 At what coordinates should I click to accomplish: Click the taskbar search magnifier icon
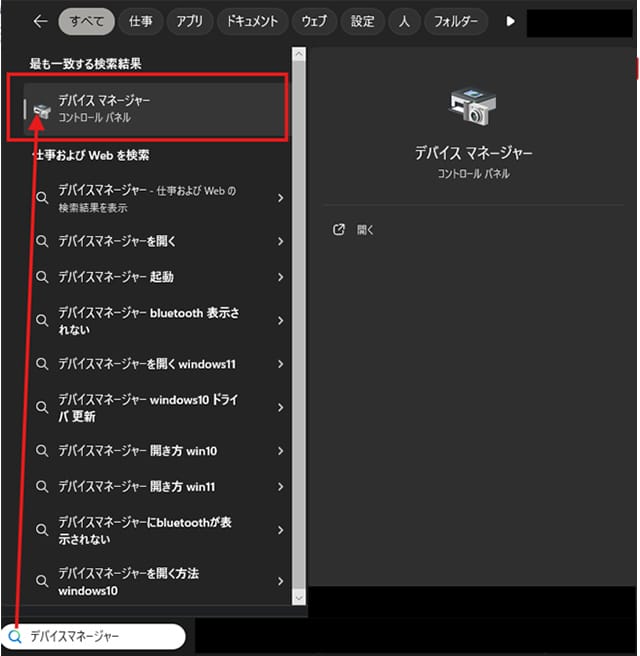click(x=15, y=636)
